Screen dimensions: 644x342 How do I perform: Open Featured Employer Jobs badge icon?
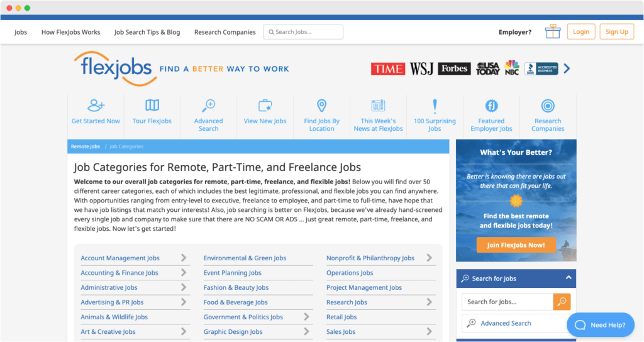491,106
